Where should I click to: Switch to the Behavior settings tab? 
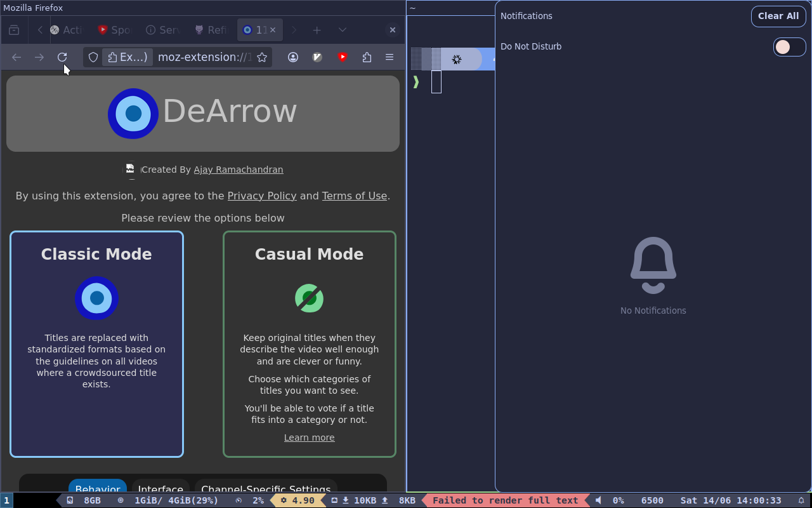pyautogui.click(x=98, y=486)
